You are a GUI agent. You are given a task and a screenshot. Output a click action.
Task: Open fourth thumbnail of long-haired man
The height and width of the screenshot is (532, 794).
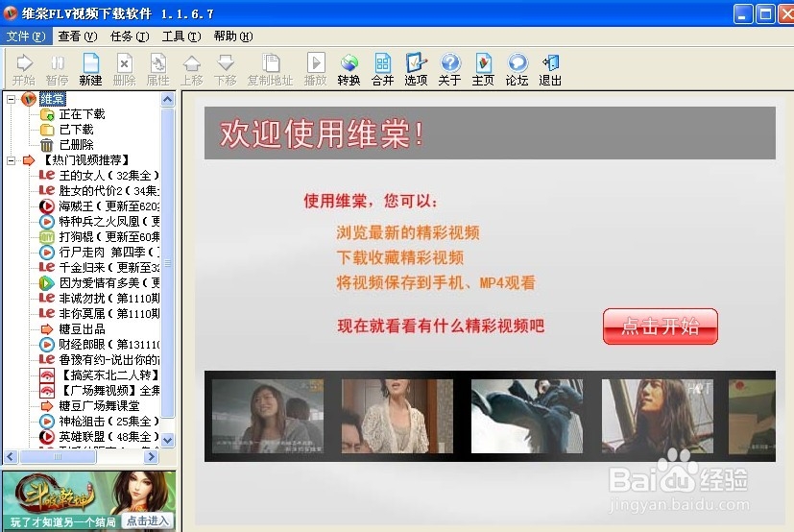click(x=658, y=416)
